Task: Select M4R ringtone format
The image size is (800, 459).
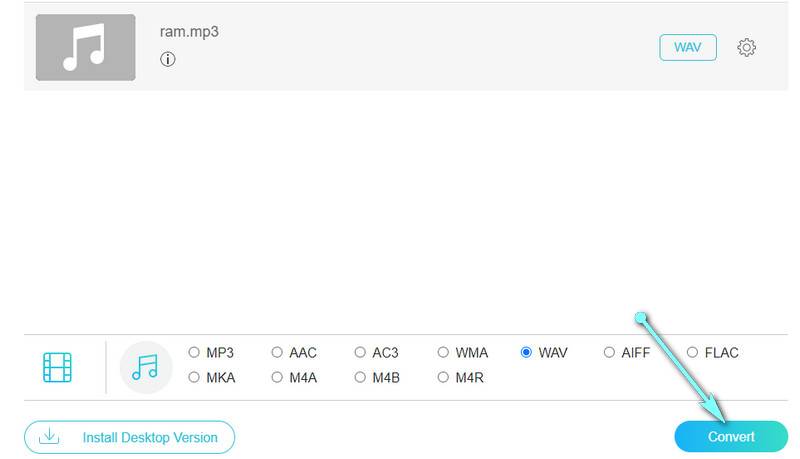Action: (x=443, y=377)
